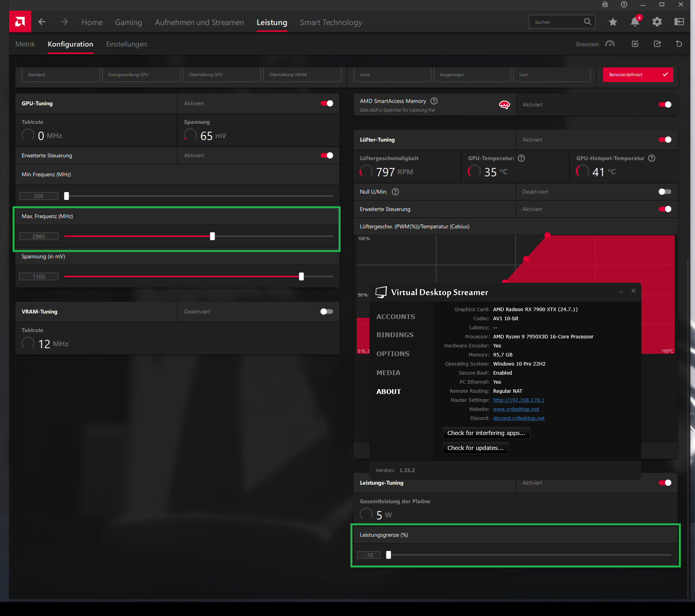Open favorites star icon
Image resolution: width=695 pixels, height=616 pixels.
click(613, 22)
